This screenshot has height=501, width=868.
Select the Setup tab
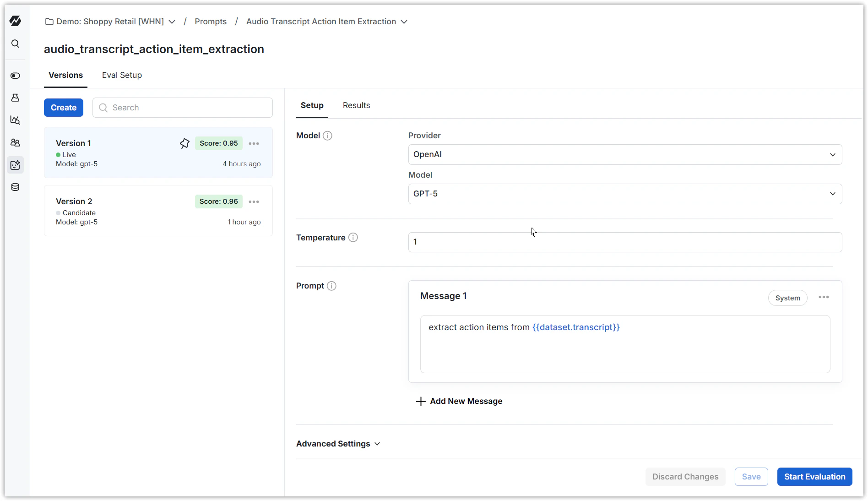pos(312,105)
